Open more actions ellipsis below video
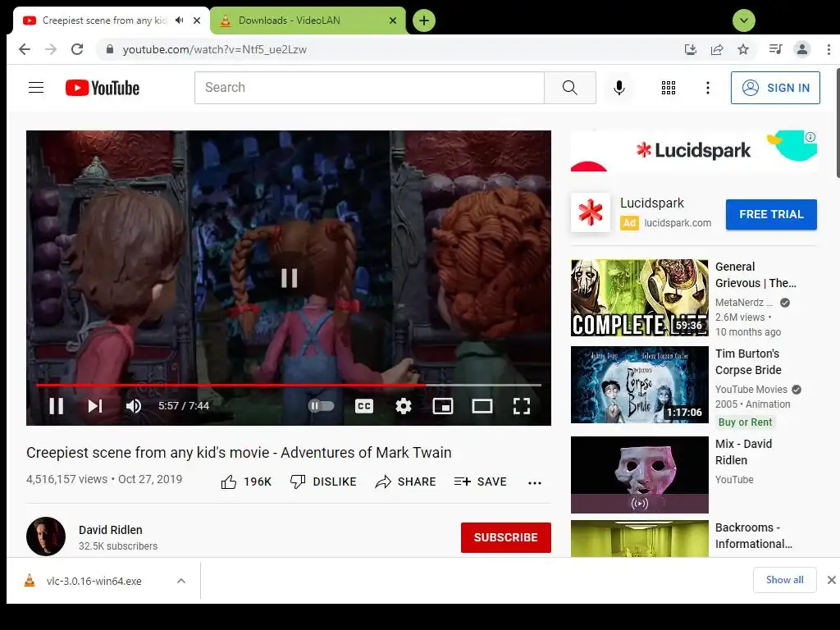This screenshot has height=630, width=840. tap(535, 482)
